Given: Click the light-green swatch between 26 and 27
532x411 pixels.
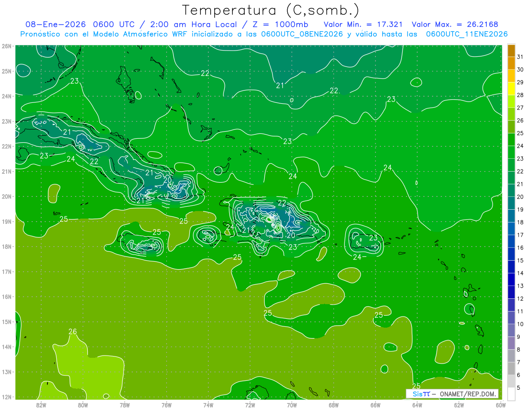Looking at the screenshot, I should (x=511, y=114).
